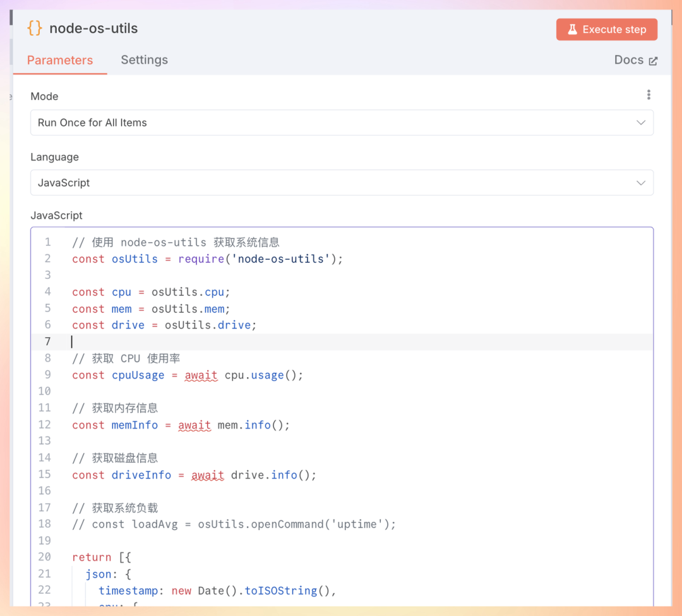The width and height of the screenshot is (682, 616).
Task: Switch to the Settings tab
Action: pyautogui.click(x=144, y=59)
